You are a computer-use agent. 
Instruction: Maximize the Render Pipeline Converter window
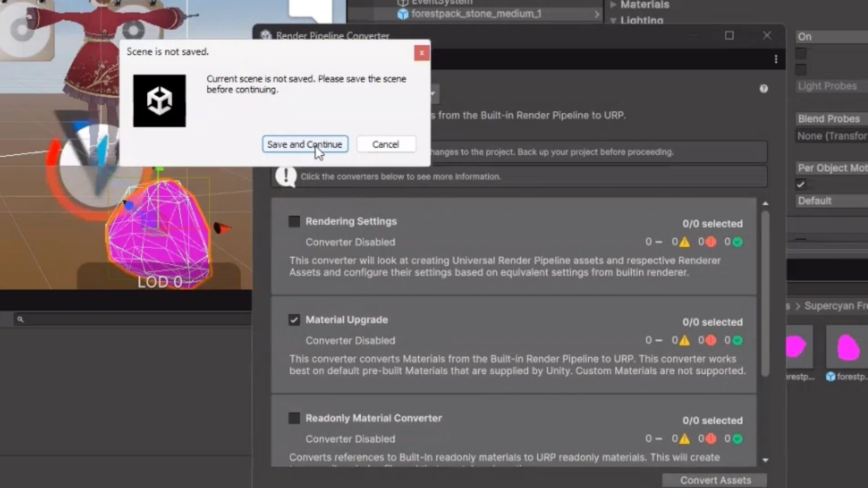click(729, 36)
